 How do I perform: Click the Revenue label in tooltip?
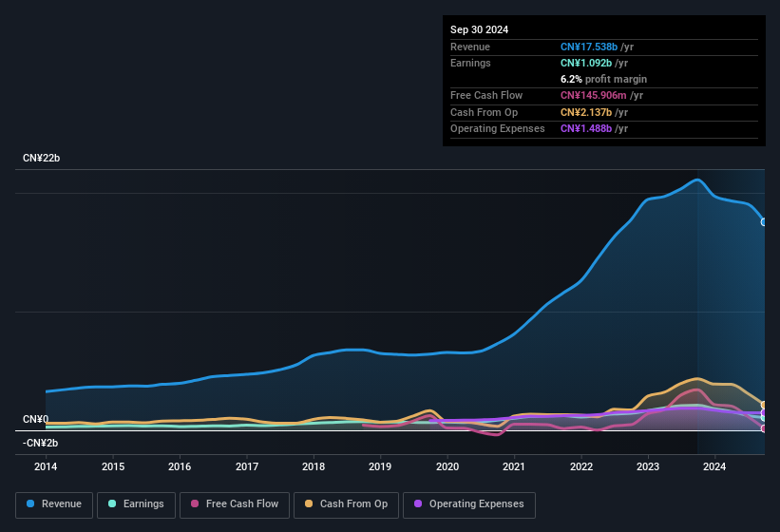click(x=470, y=47)
